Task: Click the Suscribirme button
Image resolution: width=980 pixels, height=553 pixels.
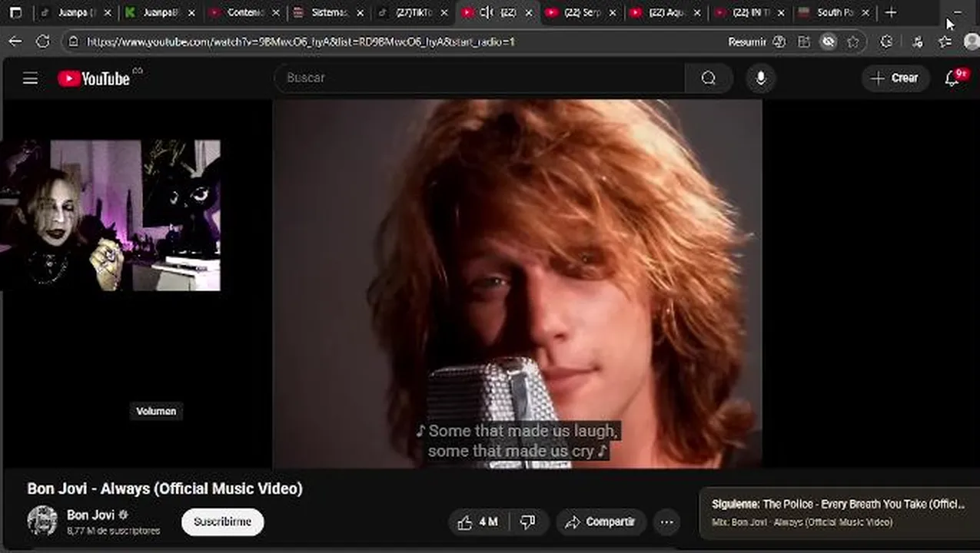Action: (x=222, y=522)
